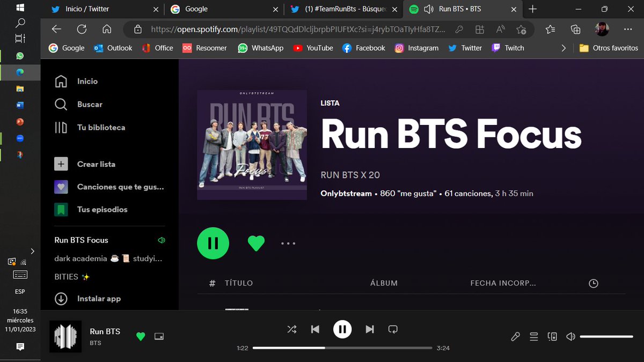Skip to next track
Image resolution: width=644 pixels, height=362 pixels.
click(x=370, y=329)
